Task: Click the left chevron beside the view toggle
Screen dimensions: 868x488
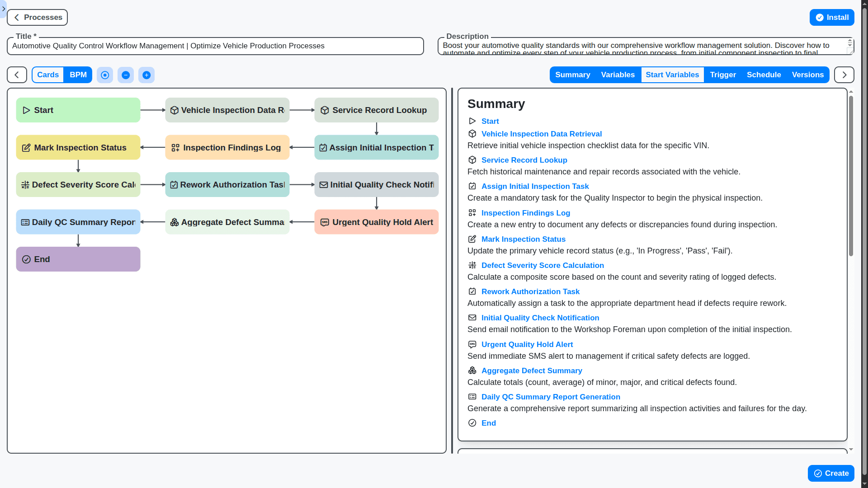Action: click(x=16, y=75)
